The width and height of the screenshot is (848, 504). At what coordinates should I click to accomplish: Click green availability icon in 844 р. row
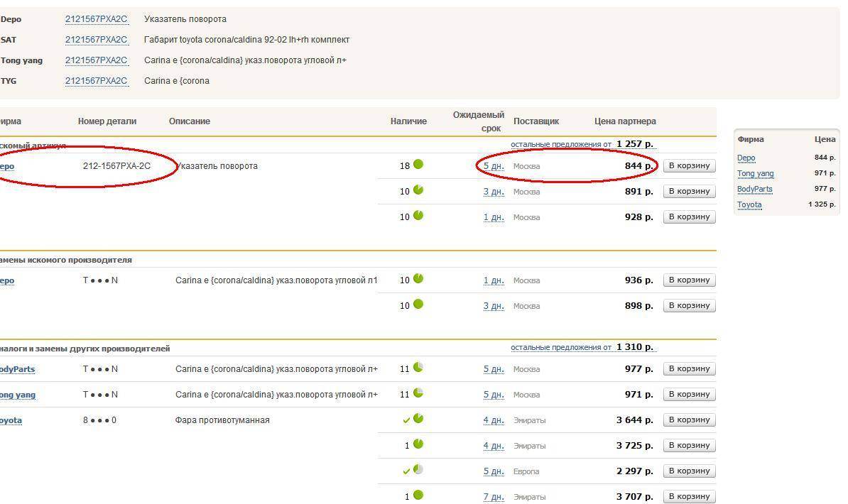click(x=418, y=165)
